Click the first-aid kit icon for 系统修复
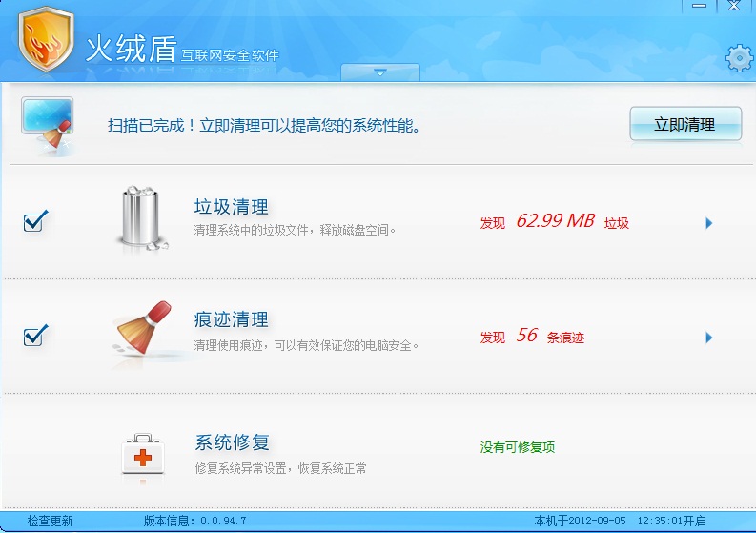The width and height of the screenshot is (756, 533). (143, 454)
